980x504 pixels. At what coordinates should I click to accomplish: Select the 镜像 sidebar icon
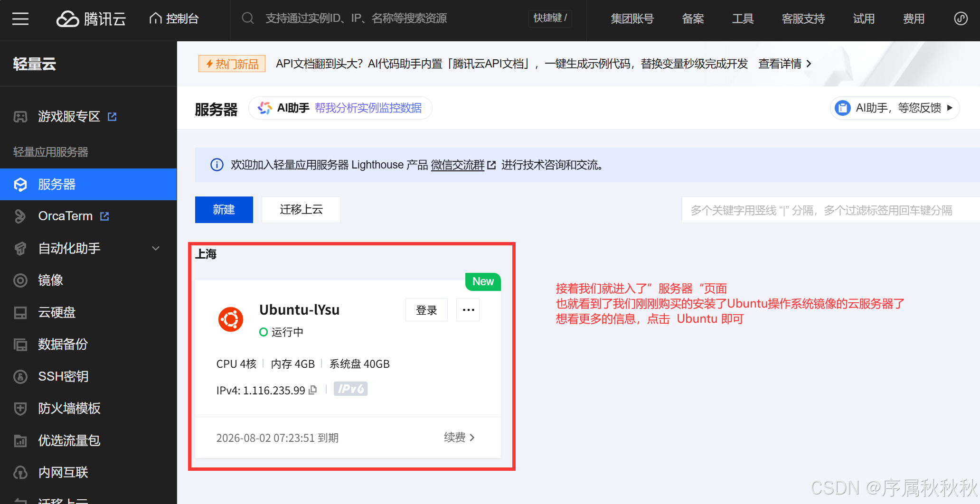20,280
